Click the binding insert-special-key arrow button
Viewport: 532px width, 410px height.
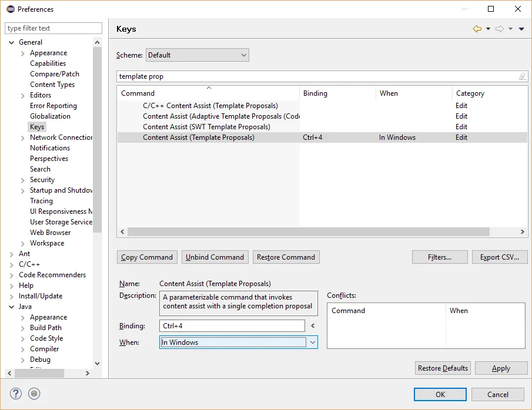click(313, 325)
